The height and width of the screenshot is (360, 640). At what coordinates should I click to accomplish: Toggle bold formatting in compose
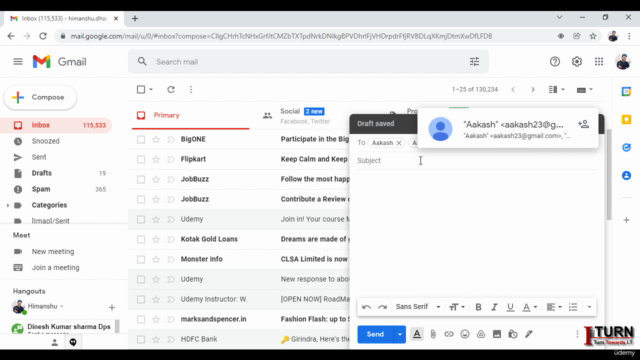click(x=478, y=307)
